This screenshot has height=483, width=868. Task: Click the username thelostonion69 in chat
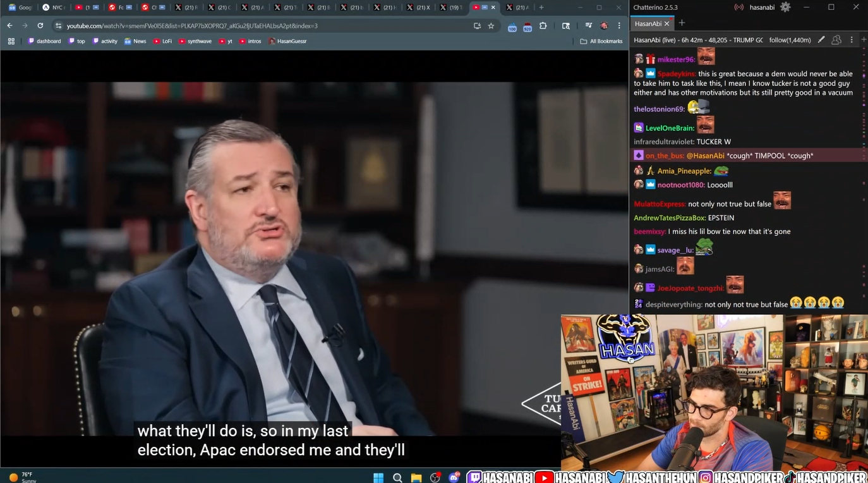[x=659, y=109]
